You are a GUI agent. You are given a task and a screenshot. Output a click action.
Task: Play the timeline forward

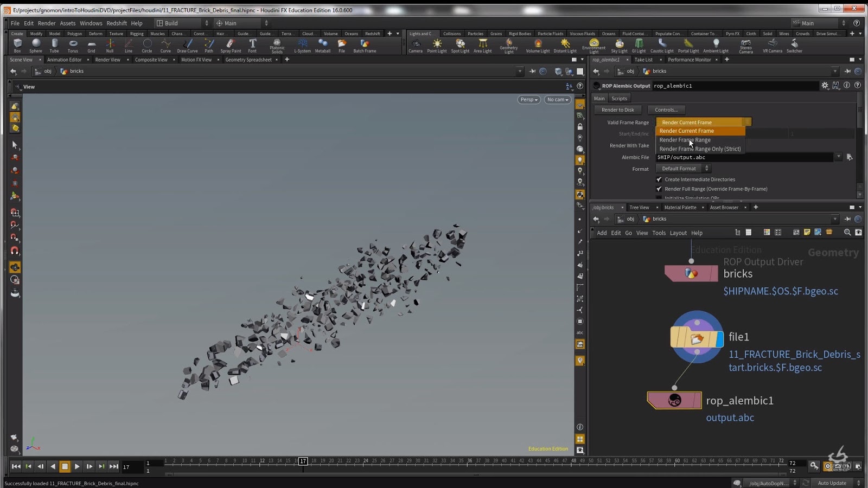[77, 466]
